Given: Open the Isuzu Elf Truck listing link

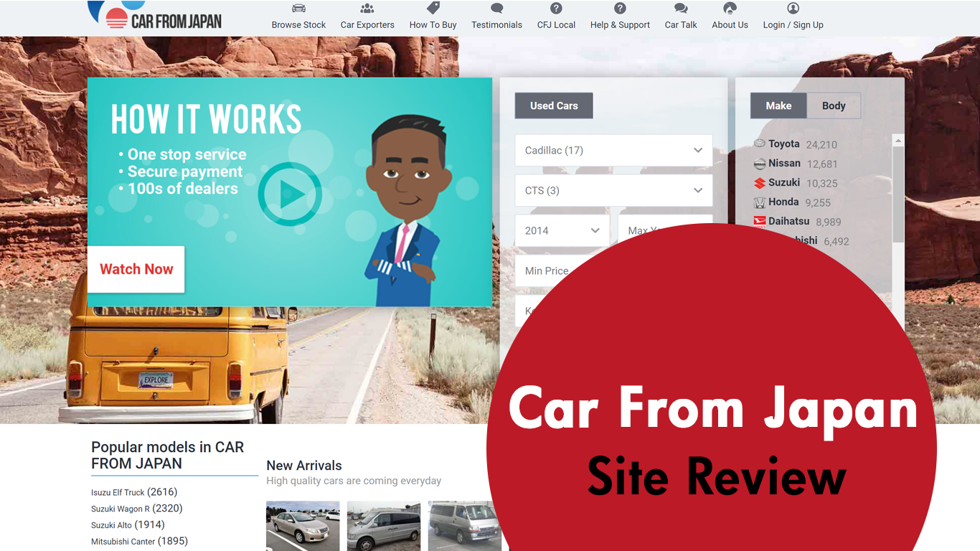Looking at the screenshot, I should click(x=116, y=492).
